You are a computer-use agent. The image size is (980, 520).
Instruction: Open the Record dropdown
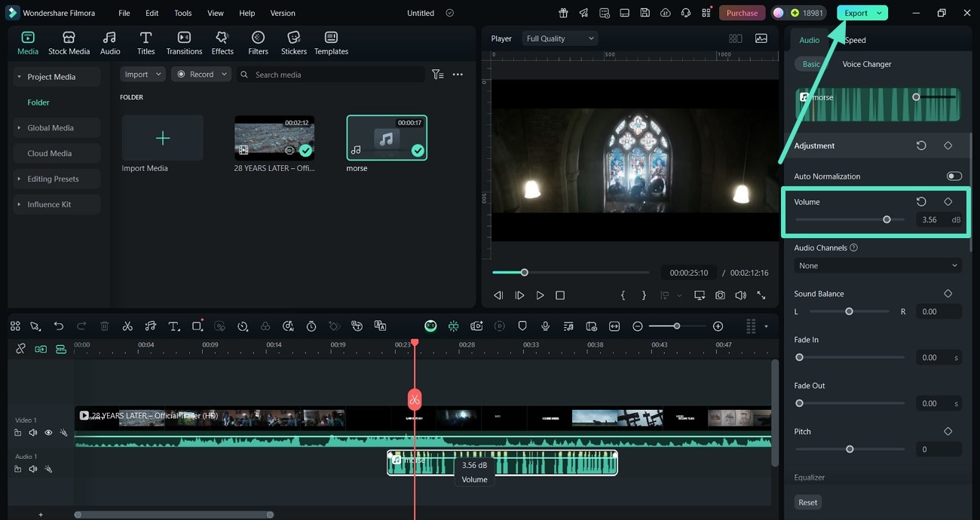pos(201,75)
